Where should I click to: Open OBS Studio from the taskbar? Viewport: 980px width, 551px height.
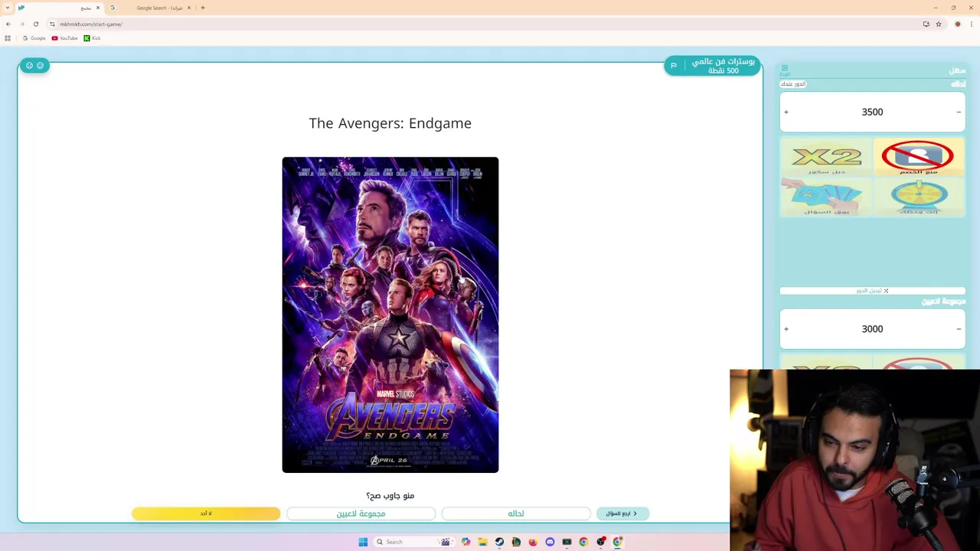coord(601,542)
